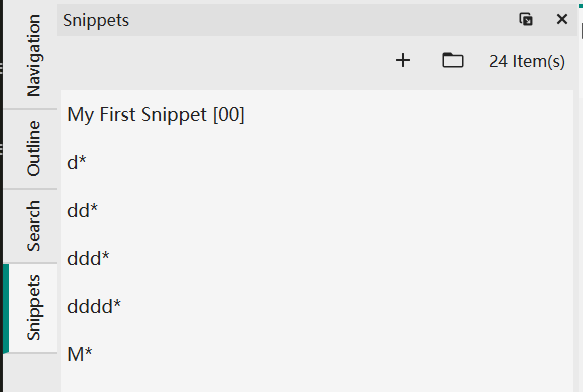Pick the dd* snippet from the list
583x392 pixels.
317,211
